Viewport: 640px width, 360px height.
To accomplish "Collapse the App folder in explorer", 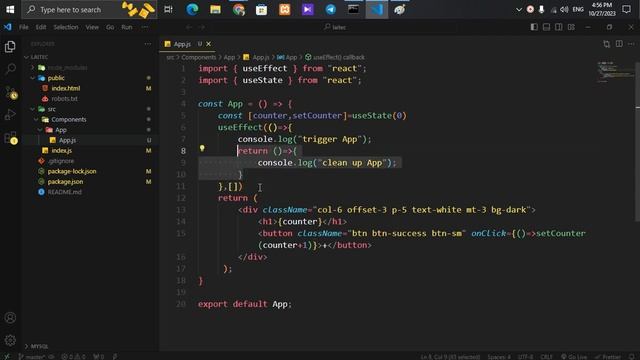I will [40, 130].
